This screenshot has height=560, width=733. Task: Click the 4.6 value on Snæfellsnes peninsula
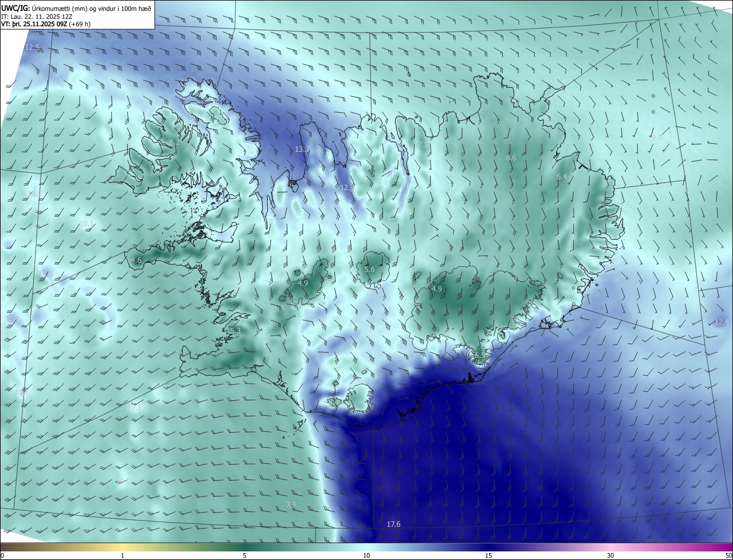(x=136, y=261)
